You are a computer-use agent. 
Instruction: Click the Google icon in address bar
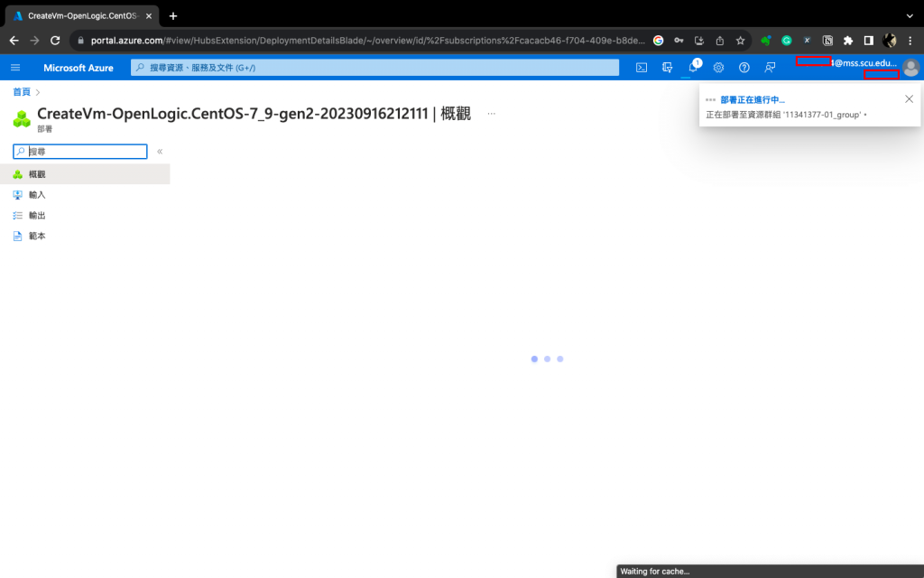click(658, 41)
